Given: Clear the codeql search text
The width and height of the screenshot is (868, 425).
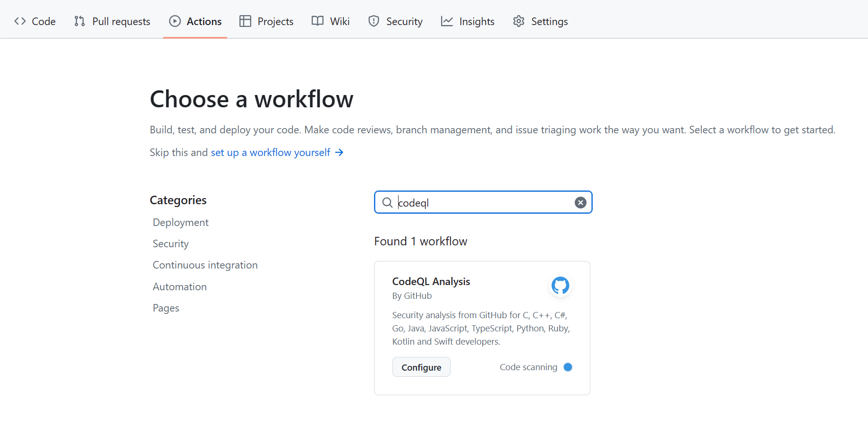Looking at the screenshot, I should (580, 202).
